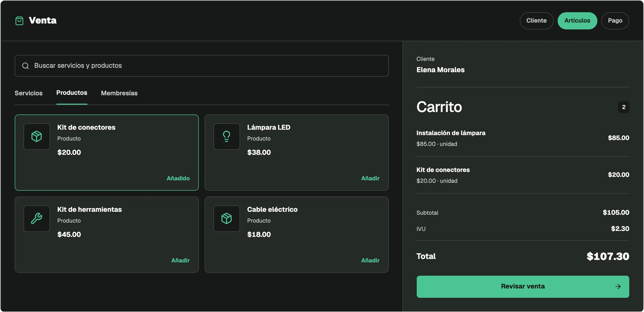The width and height of the screenshot is (644, 312).
Task: Click the Subtotal amount $105.00
Action: pyautogui.click(x=616, y=213)
